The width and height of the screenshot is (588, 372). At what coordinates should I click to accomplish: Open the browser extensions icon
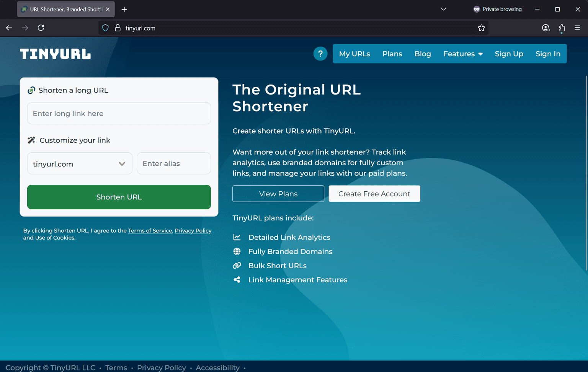[562, 28]
